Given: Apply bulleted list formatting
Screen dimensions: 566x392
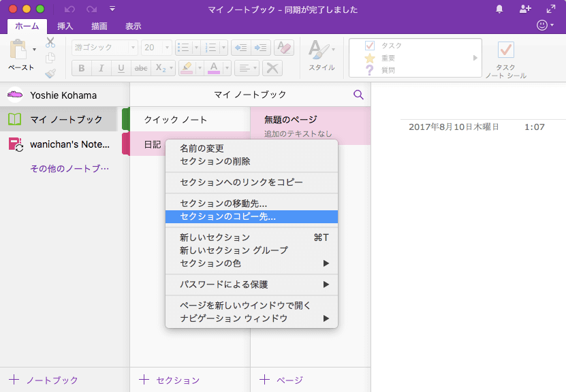Looking at the screenshot, I should 184,48.
